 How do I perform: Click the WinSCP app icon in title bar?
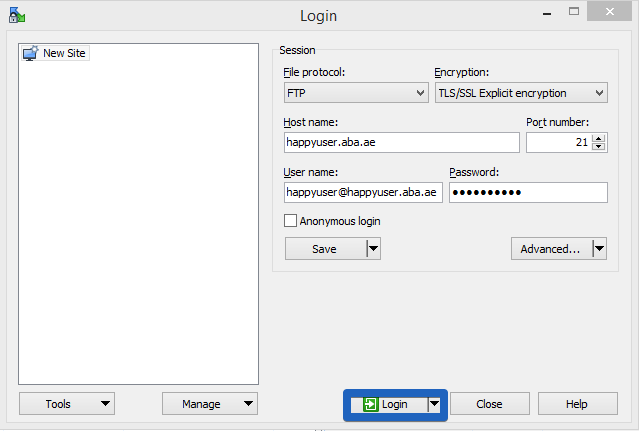pyautogui.click(x=17, y=15)
